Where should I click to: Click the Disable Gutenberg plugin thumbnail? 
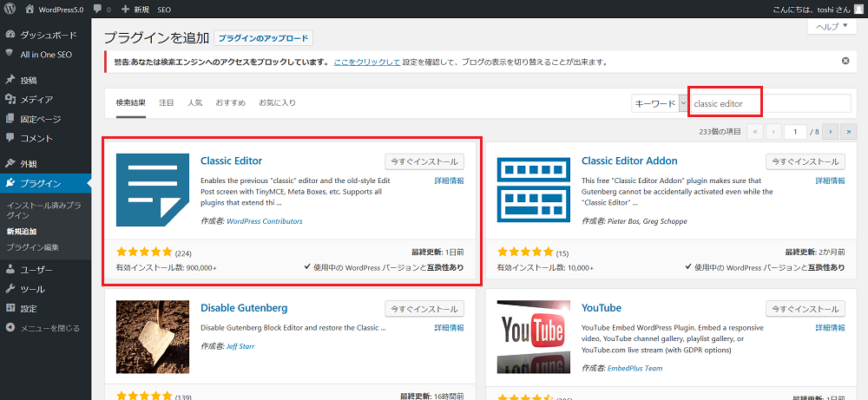click(152, 337)
